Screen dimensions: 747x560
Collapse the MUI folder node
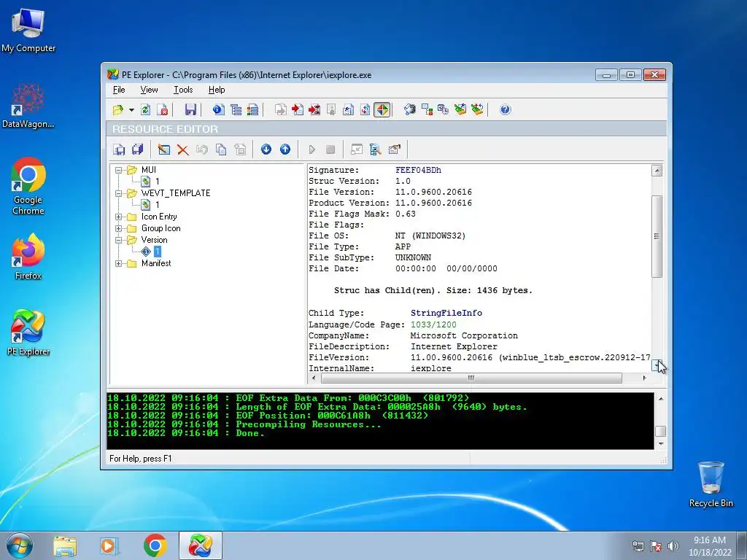pos(119,170)
